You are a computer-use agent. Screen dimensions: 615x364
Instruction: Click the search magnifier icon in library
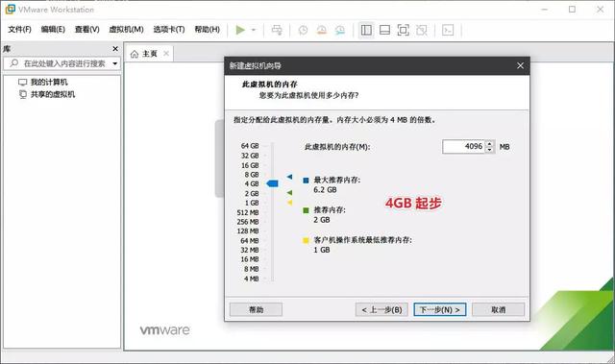(14, 63)
